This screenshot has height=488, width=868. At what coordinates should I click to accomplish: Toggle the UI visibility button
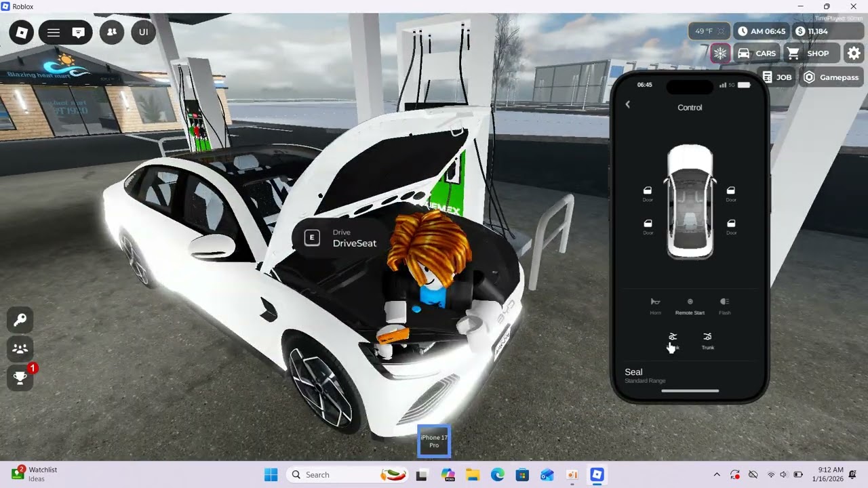(x=144, y=32)
